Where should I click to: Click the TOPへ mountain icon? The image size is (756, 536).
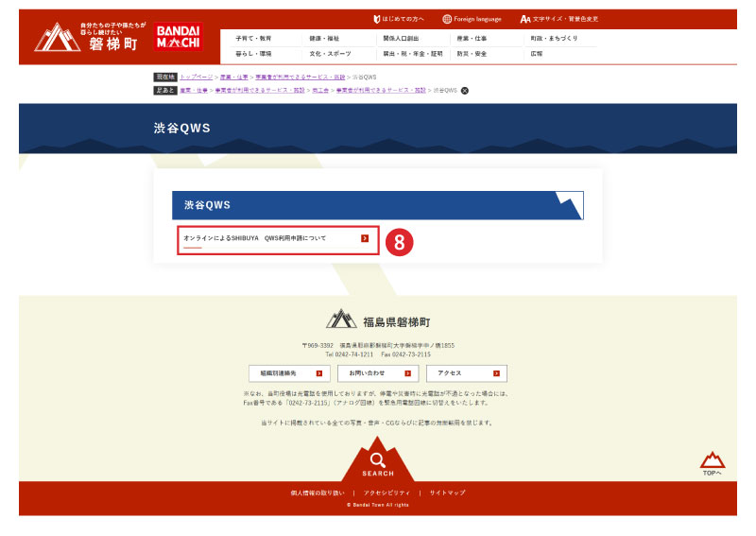tap(712, 462)
